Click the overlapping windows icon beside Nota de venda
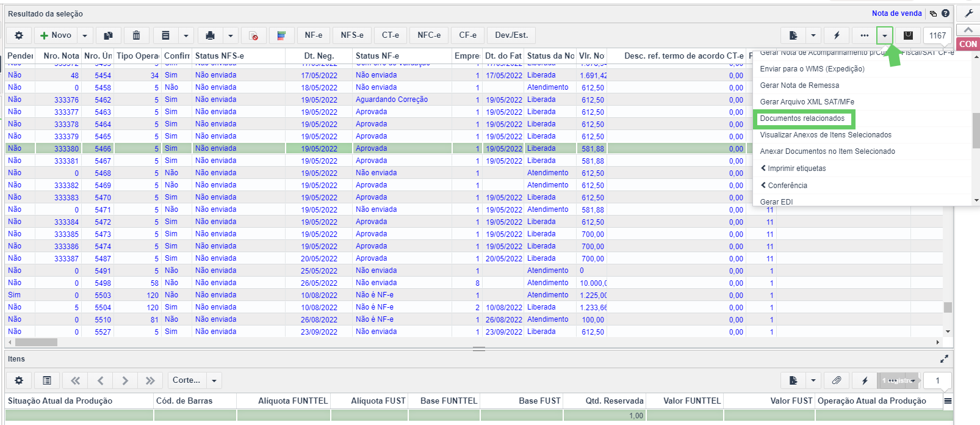980x425 pixels. click(933, 13)
